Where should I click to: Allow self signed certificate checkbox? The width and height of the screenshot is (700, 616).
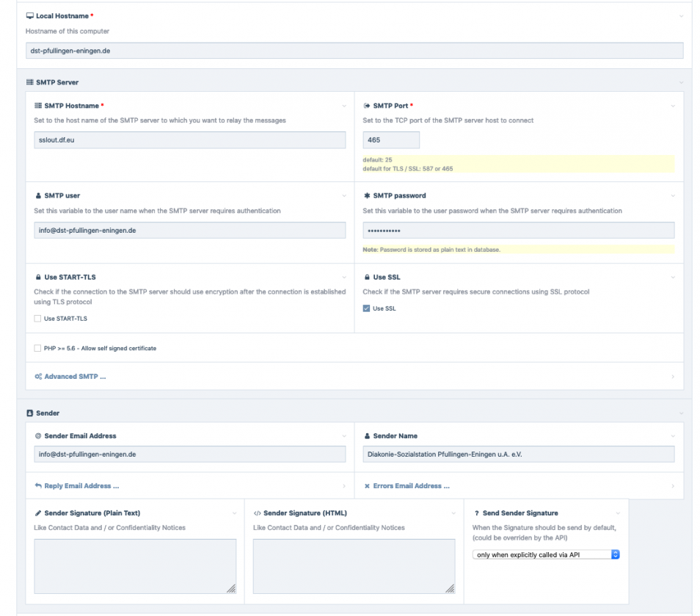[37, 348]
